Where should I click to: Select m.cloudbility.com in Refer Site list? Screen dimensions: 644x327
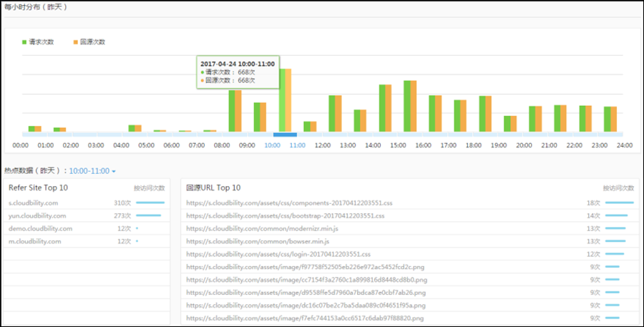coord(36,241)
